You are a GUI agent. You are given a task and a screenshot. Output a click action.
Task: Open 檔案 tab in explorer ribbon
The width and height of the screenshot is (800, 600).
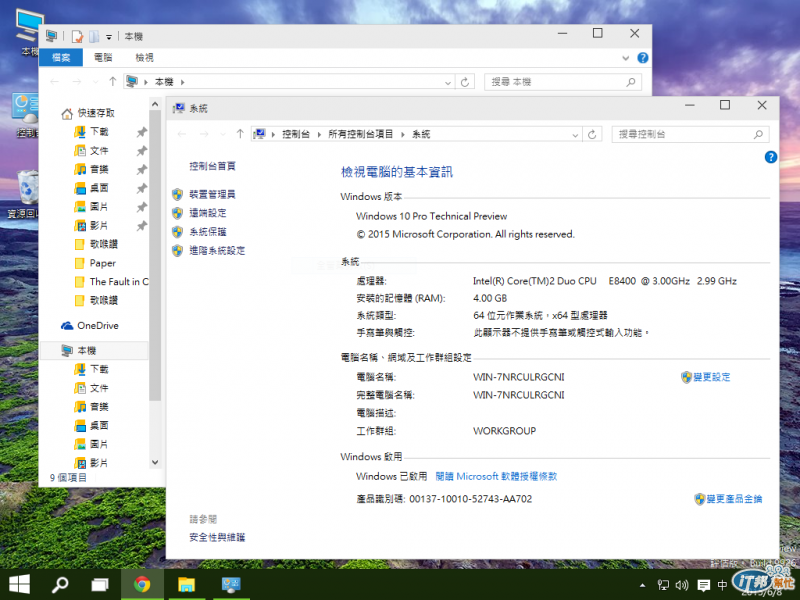61,58
